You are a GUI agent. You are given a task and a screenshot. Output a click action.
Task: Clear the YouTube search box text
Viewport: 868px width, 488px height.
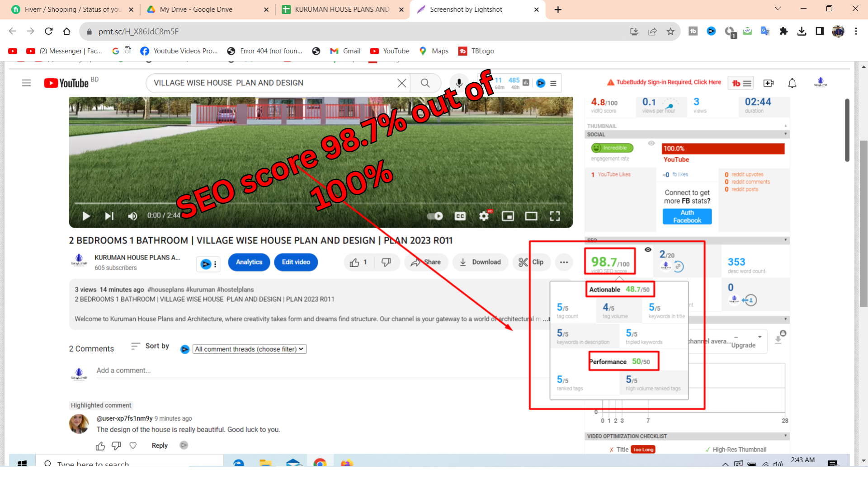tap(401, 83)
